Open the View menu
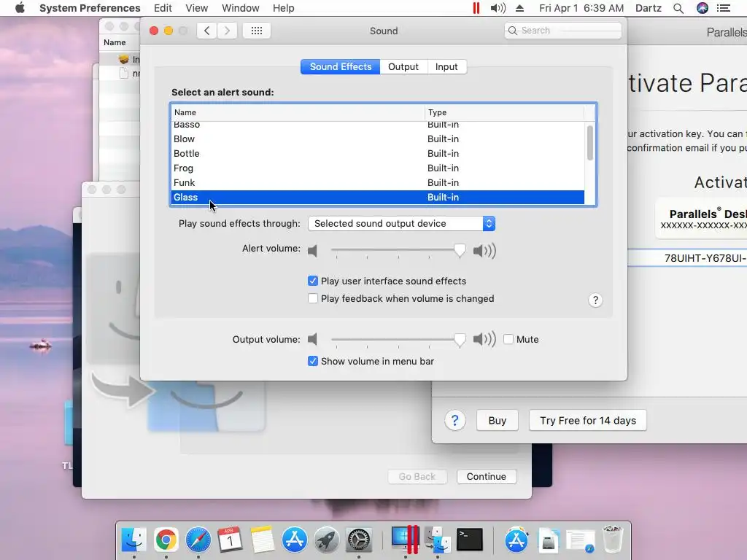Screen dimensions: 747x560 [x=197, y=8]
